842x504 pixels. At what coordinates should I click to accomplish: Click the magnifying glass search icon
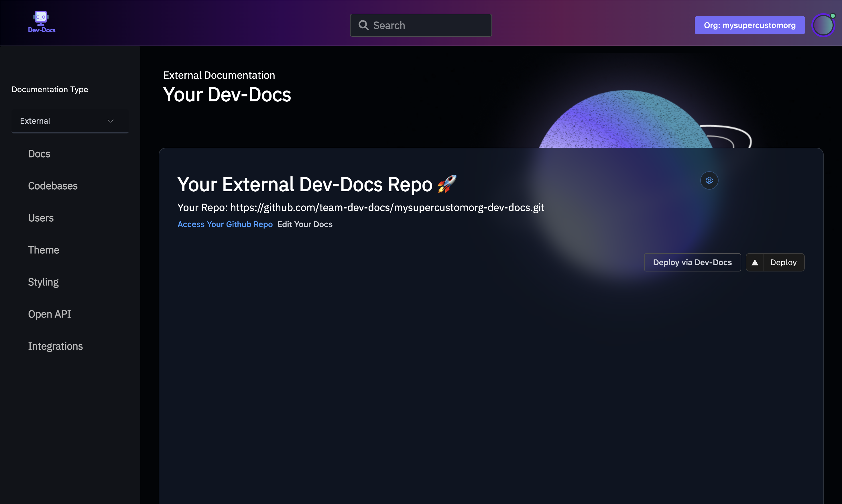point(363,25)
